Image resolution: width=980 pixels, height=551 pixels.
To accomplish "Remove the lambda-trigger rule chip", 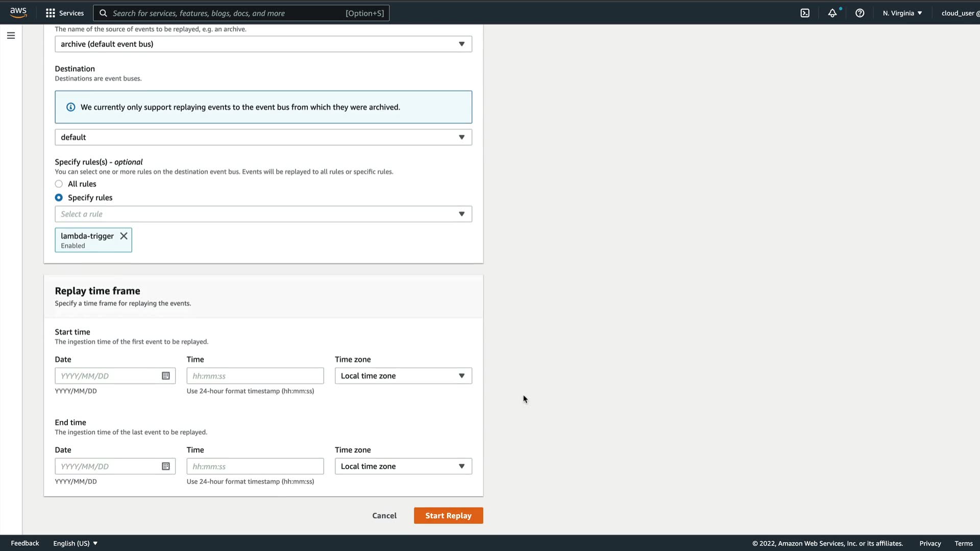I will [124, 236].
